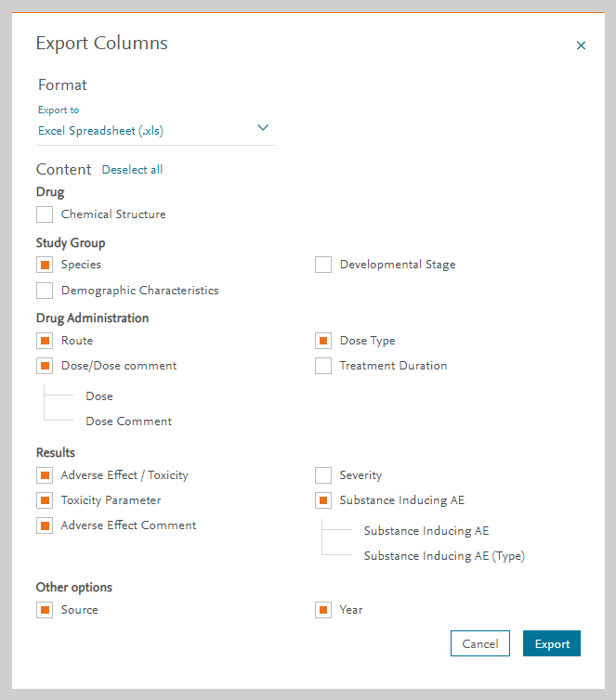Click the dropdown chevron arrow beside Excel Spreadsheet
The height and width of the screenshot is (700, 616).
pyautogui.click(x=263, y=128)
